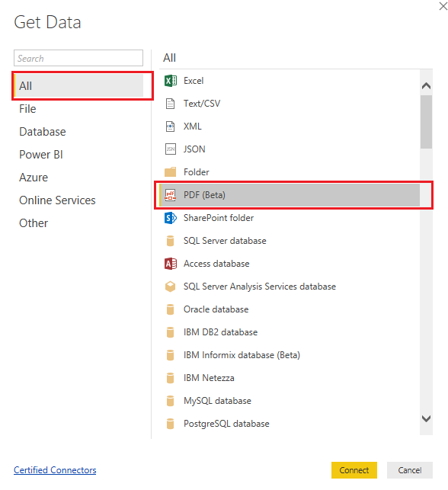448x490 pixels.
Task: Pick the SQL Server Analysis Services cube icon
Action: tap(170, 287)
